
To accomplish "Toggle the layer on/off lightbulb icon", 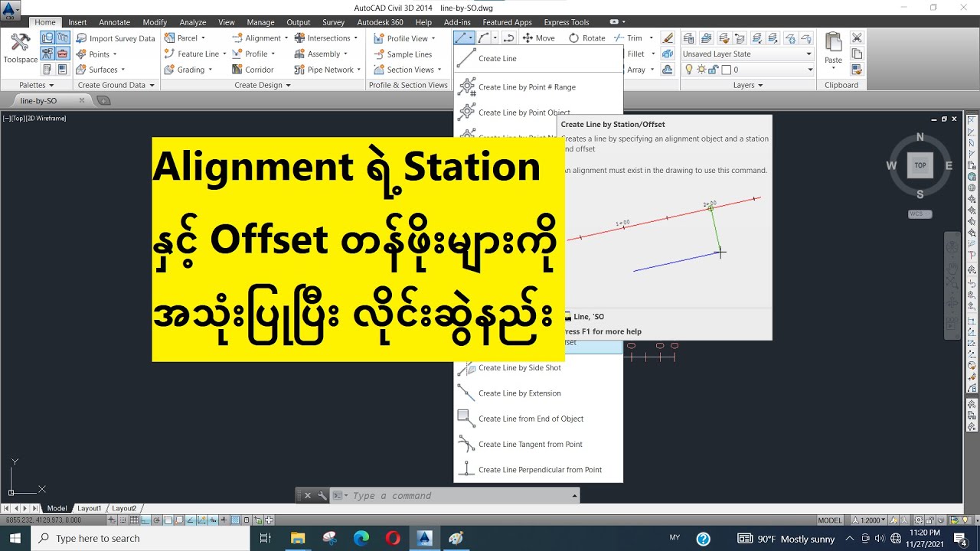I will pyautogui.click(x=689, y=70).
